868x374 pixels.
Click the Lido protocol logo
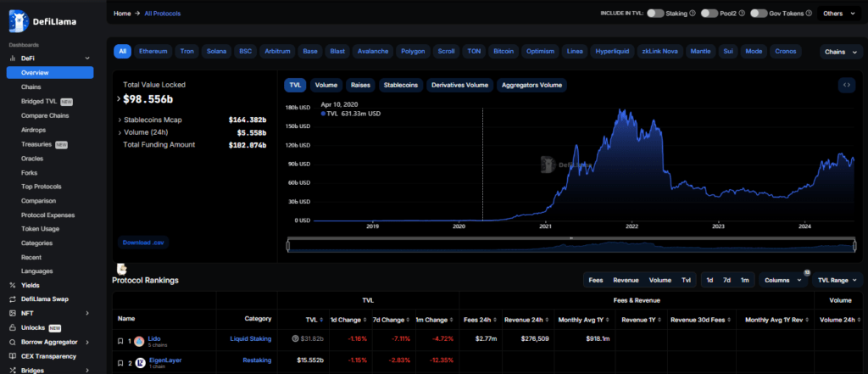coord(139,341)
